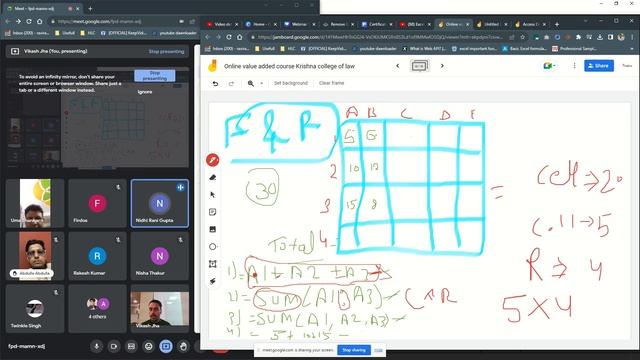Bookmark the Jamboard page with the star icon
The height and width of the screenshot is (360, 640).
point(522,37)
